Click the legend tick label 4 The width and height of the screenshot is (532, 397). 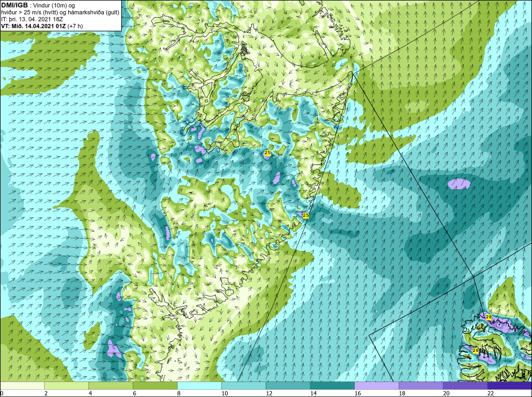point(90,393)
